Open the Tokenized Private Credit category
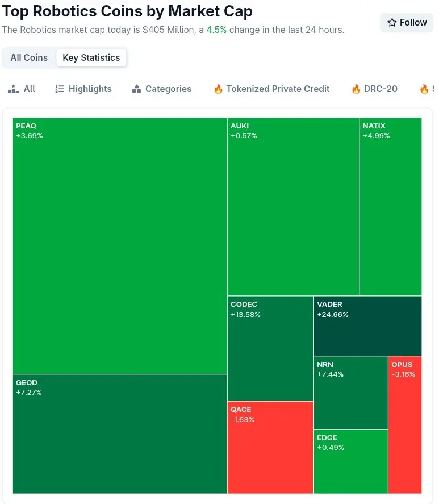 [278, 89]
